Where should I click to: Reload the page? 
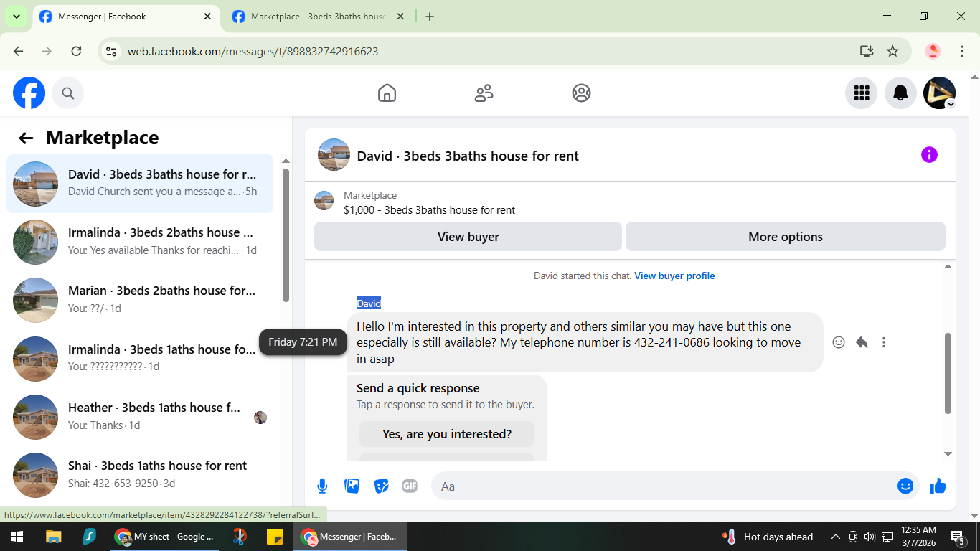tap(76, 51)
